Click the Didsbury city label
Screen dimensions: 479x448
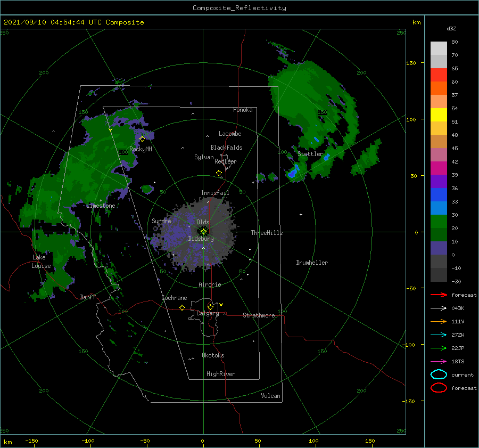pyautogui.click(x=201, y=239)
